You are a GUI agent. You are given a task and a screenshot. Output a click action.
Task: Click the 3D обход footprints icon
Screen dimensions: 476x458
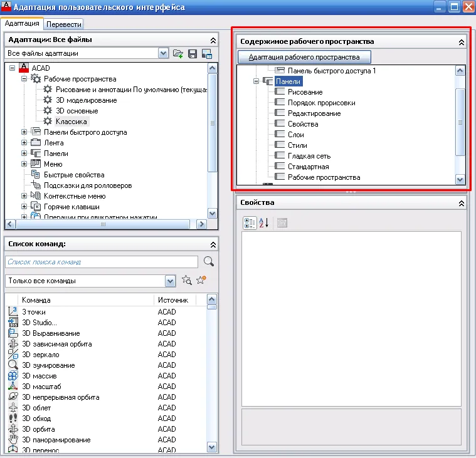(x=13, y=418)
